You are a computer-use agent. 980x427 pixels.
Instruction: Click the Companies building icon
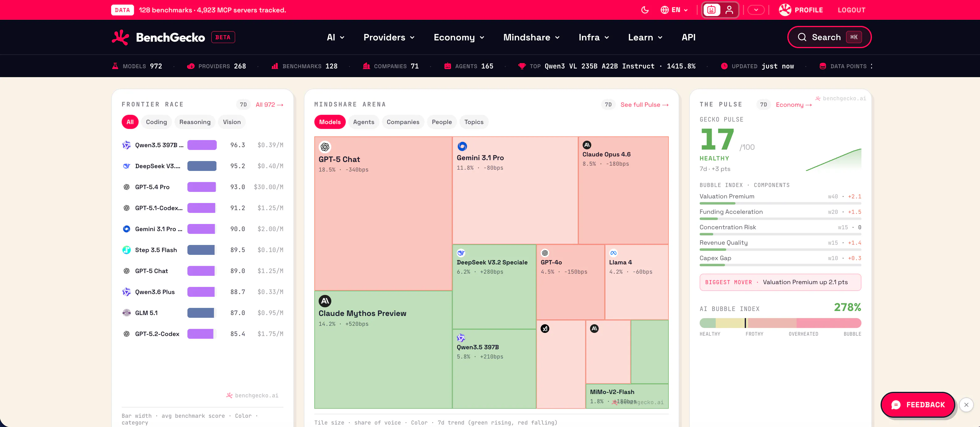point(366,66)
